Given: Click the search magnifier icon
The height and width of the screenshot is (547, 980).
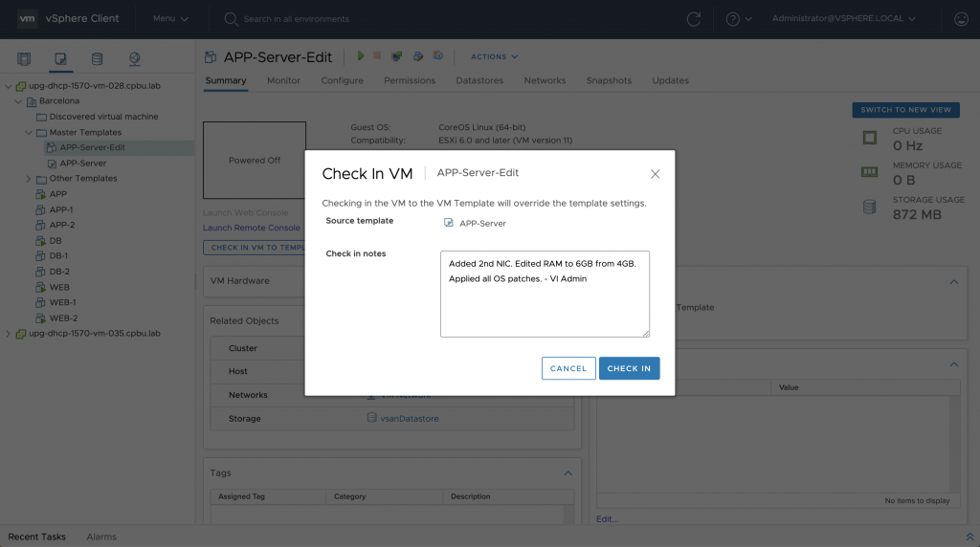Looking at the screenshot, I should click(231, 19).
